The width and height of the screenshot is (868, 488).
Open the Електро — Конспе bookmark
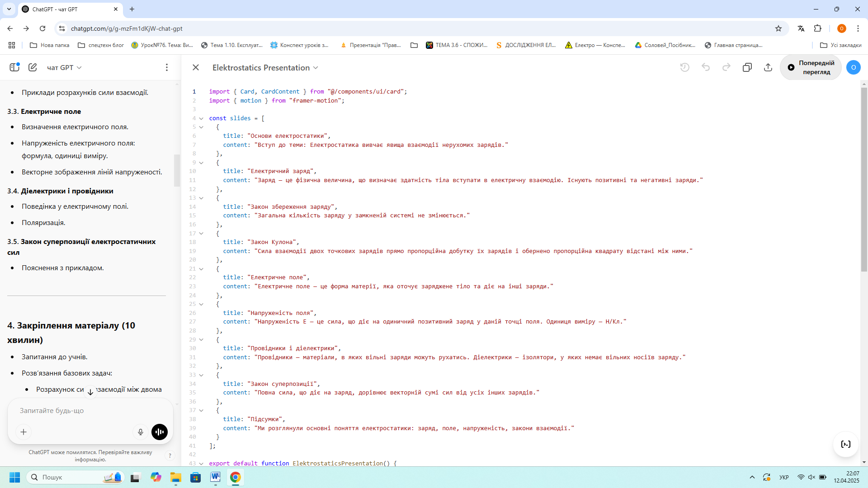[595, 45]
